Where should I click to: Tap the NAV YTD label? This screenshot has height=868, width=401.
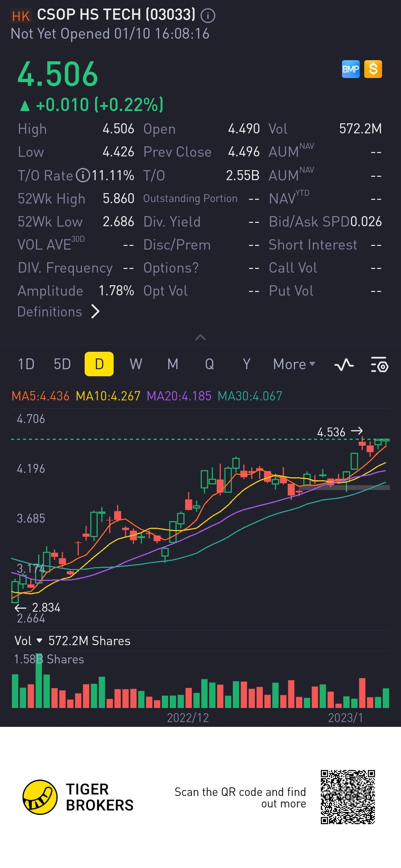289,197
